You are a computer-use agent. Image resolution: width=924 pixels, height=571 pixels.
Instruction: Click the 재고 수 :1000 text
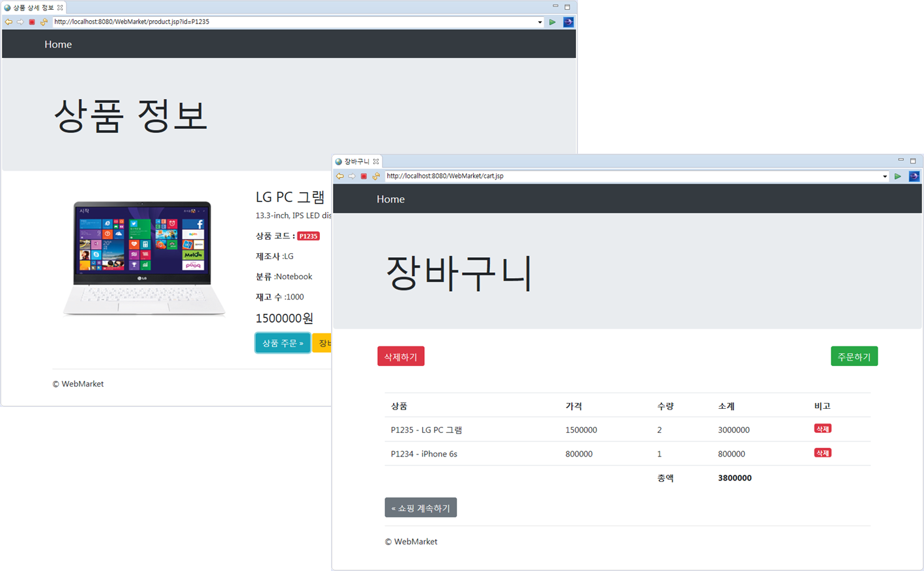[x=280, y=297]
